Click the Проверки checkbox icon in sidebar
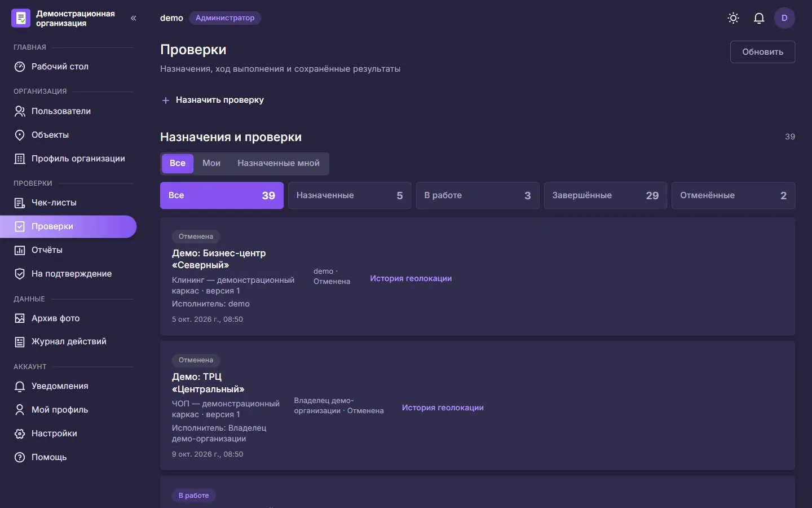Screen dimensions: 812x508 coord(20,226)
